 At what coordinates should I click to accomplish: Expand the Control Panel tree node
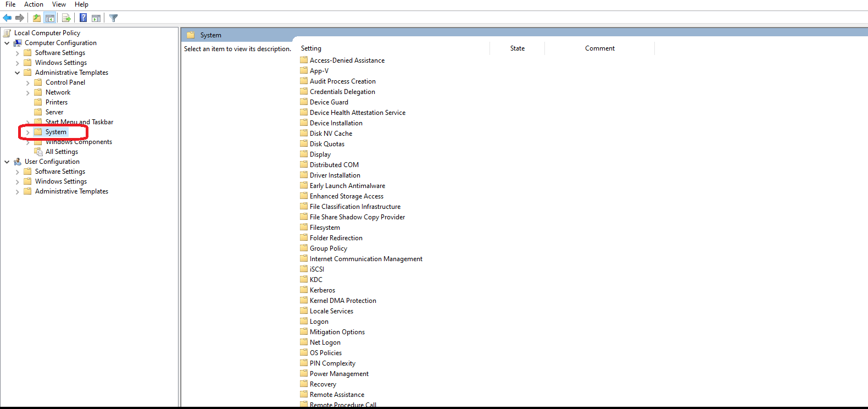point(27,82)
